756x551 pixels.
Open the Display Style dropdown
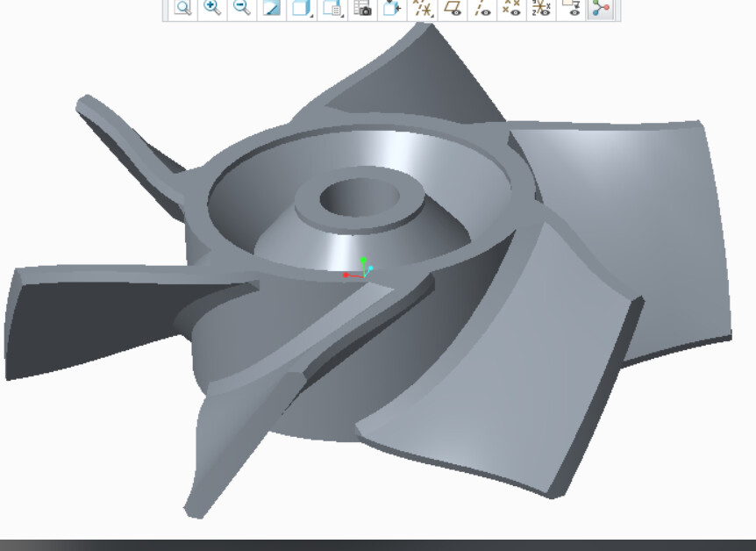coord(302,8)
